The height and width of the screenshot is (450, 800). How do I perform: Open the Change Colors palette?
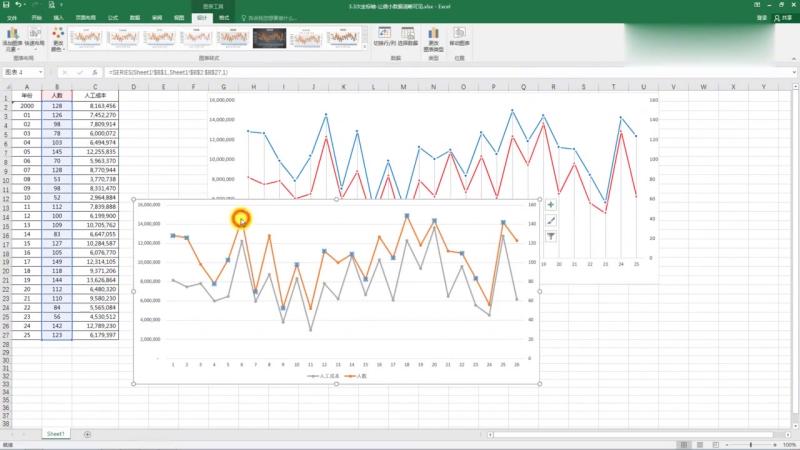[x=58, y=39]
